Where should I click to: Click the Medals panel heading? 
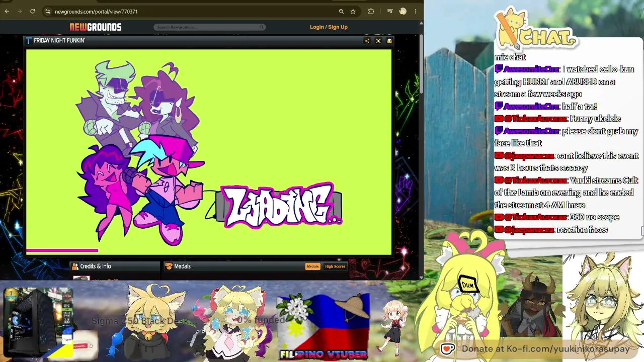[182, 266]
